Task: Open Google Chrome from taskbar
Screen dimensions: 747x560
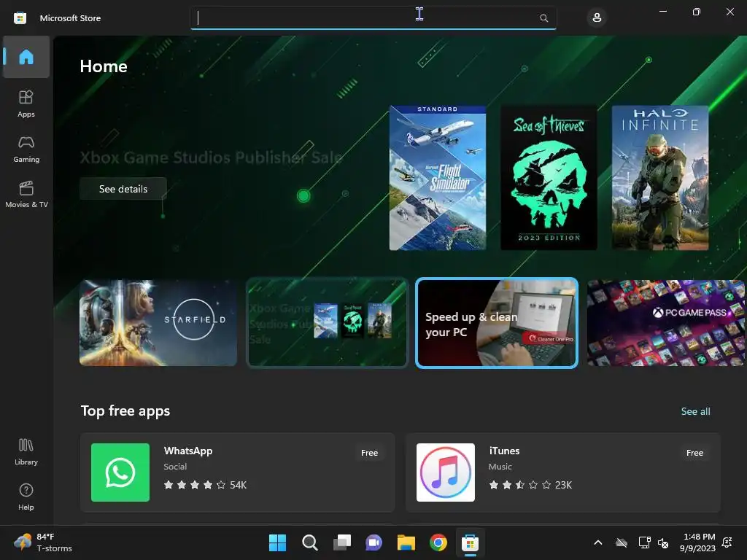Action: tap(438, 542)
